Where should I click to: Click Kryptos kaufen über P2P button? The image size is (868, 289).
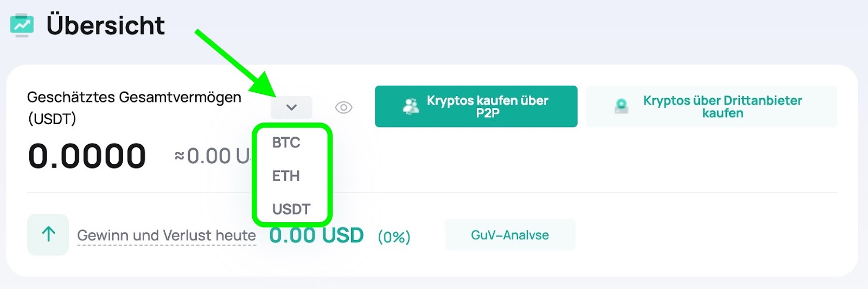(x=476, y=106)
